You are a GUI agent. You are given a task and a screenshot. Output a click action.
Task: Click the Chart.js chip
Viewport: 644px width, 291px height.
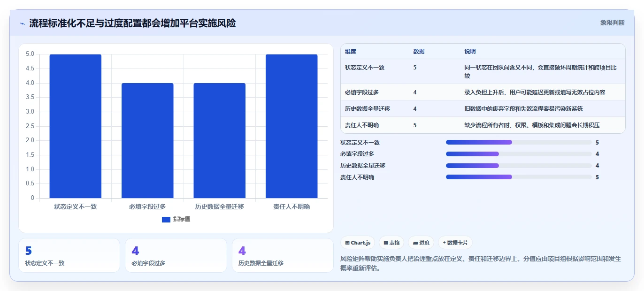click(x=358, y=243)
